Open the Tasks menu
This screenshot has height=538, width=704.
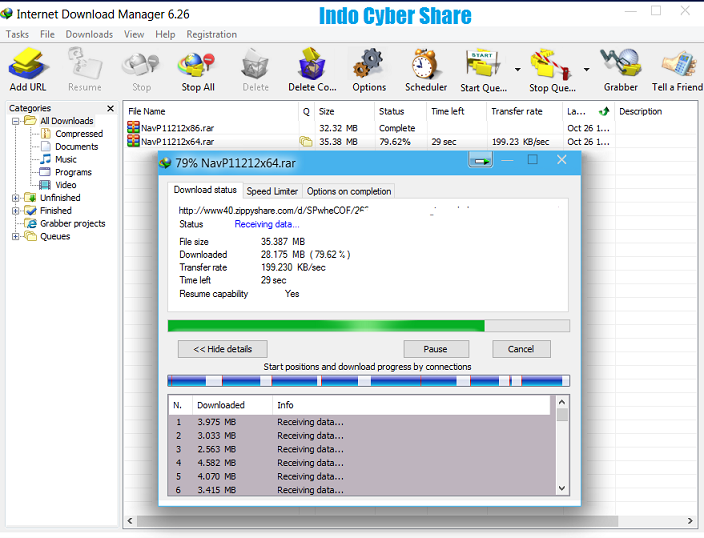pos(17,35)
